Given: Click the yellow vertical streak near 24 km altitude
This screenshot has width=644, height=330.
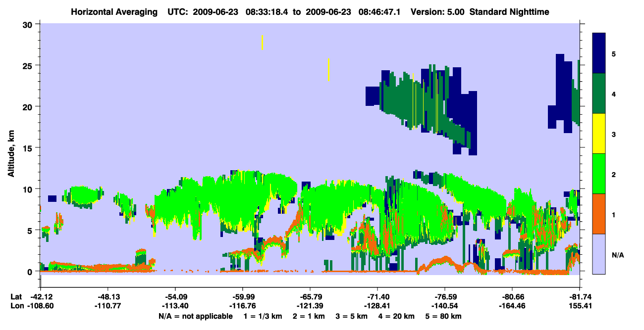Looking at the screenshot, I should coord(328,69).
